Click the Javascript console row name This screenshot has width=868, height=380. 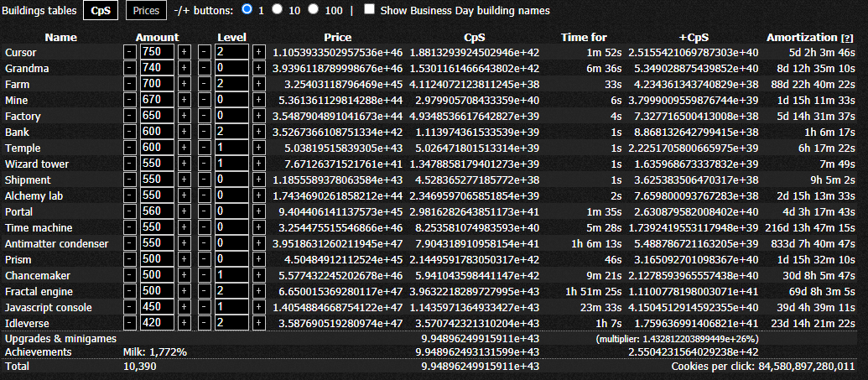click(48, 308)
